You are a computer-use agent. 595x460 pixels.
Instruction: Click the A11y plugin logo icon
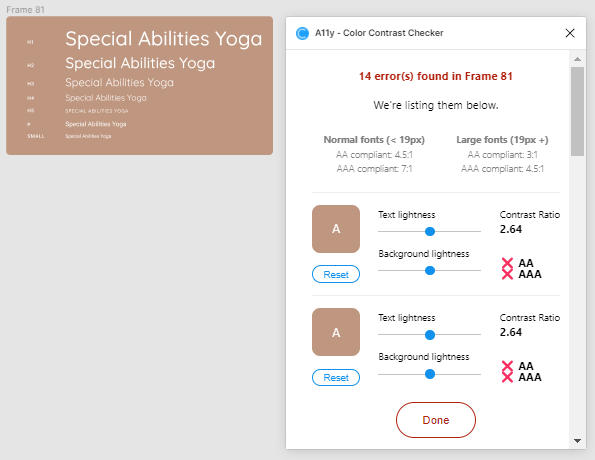coord(302,33)
